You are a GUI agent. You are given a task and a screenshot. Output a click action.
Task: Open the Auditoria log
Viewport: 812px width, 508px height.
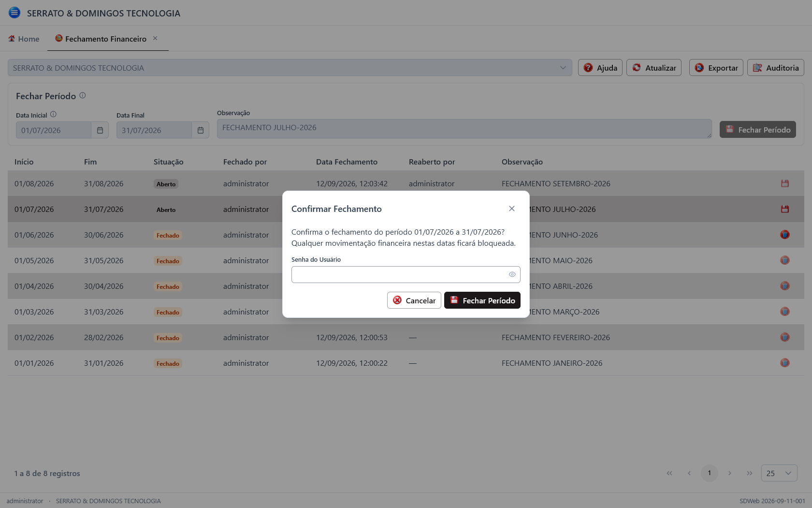point(775,68)
